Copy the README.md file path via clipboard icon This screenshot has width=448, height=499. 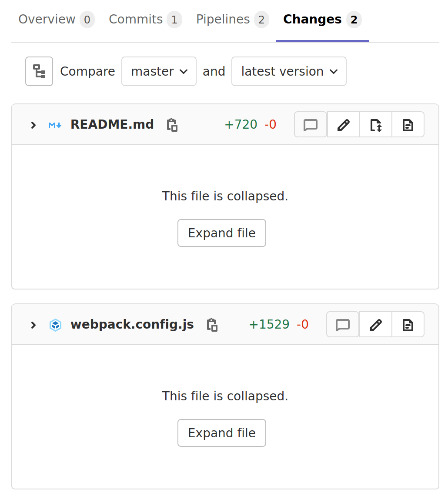click(172, 125)
